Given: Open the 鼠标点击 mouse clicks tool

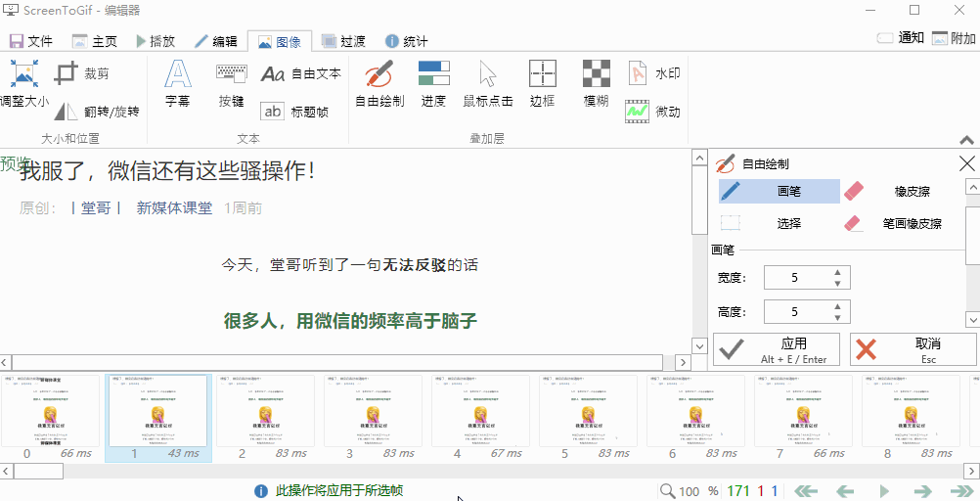Looking at the screenshot, I should [488, 84].
